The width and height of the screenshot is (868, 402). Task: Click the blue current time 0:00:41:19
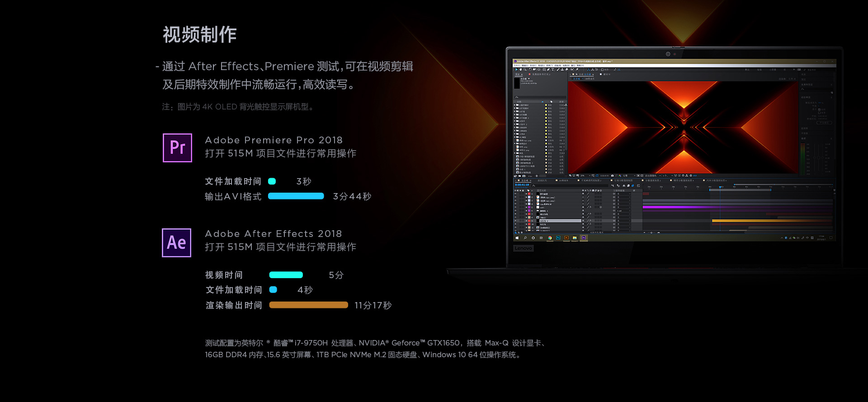coord(522,184)
